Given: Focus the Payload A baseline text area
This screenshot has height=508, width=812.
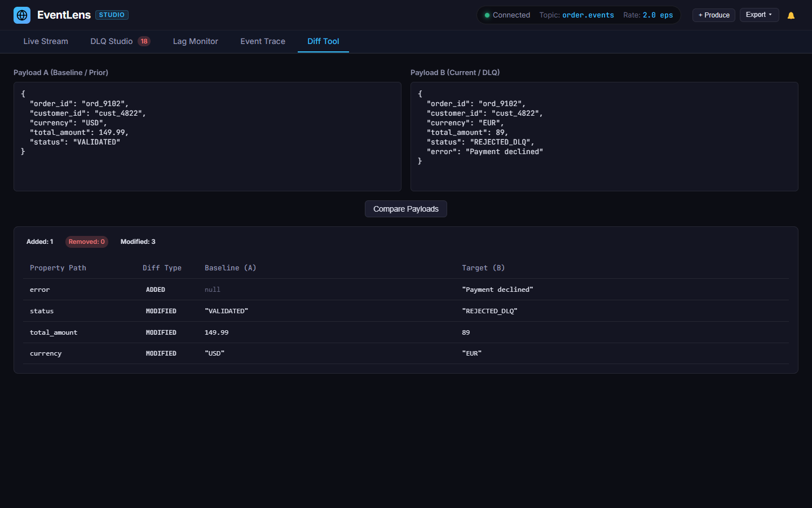Looking at the screenshot, I should pyautogui.click(x=208, y=137).
